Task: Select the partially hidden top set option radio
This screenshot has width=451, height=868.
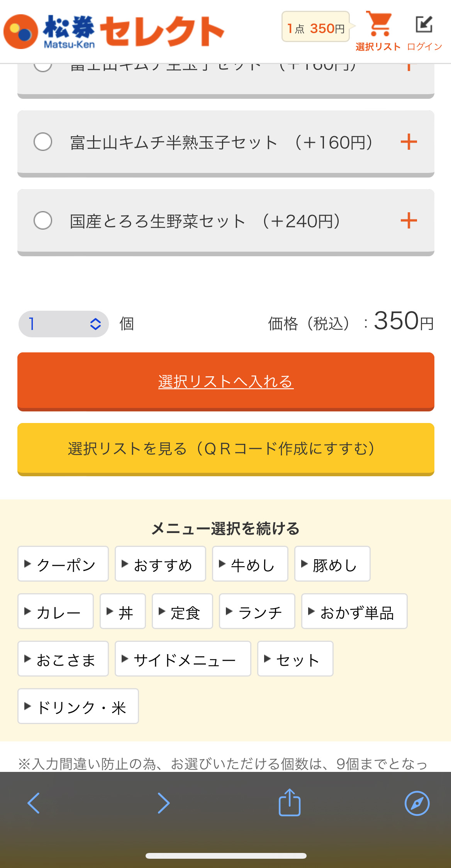Action: pyautogui.click(x=43, y=67)
